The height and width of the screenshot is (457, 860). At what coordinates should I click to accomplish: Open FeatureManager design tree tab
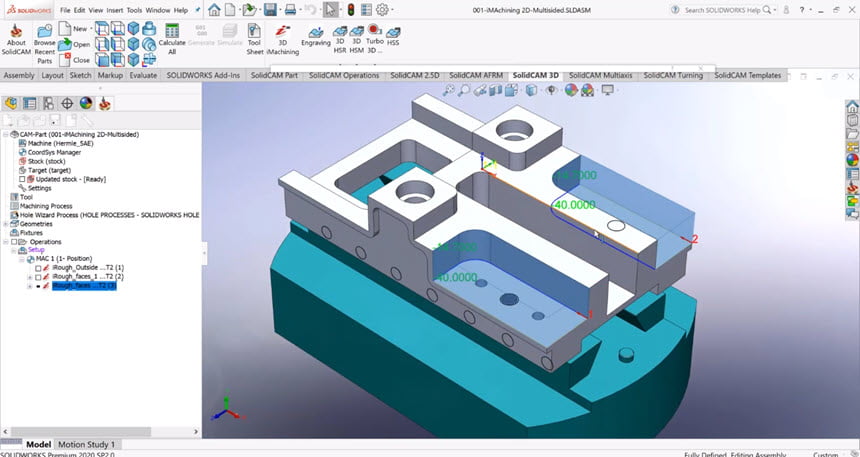11,103
